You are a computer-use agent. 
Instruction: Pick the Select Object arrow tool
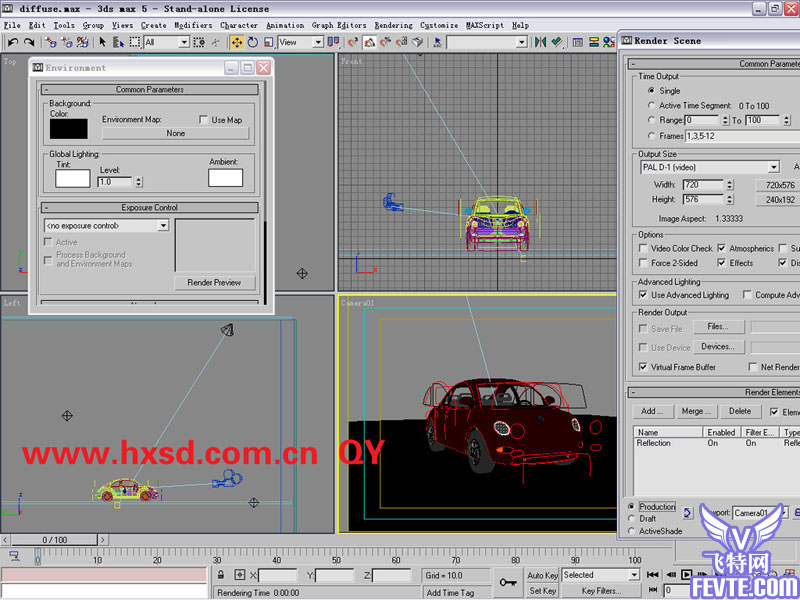pyautogui.click(x=103, y=42)
